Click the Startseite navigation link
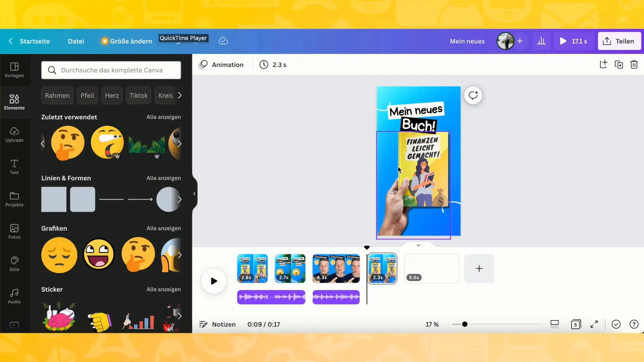 [35, 41]
